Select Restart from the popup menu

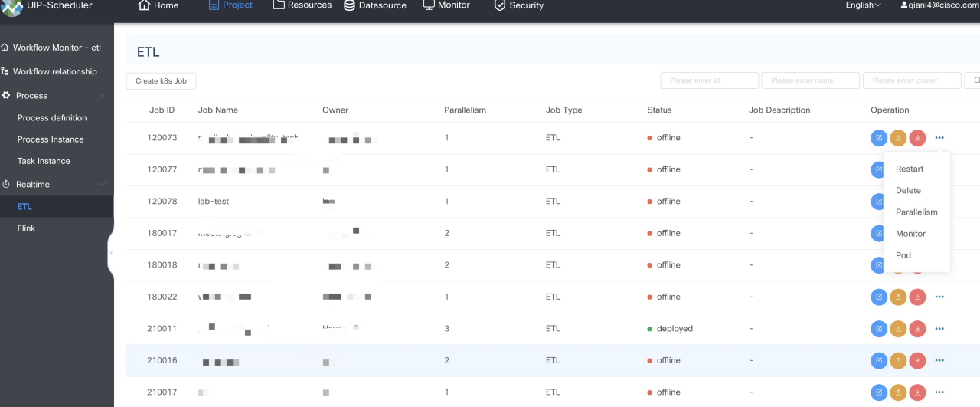point(910,169)
